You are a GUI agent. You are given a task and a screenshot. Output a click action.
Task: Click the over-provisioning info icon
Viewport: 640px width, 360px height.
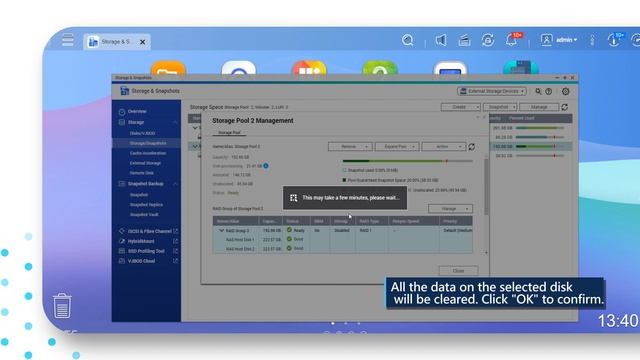click(266, 166)
